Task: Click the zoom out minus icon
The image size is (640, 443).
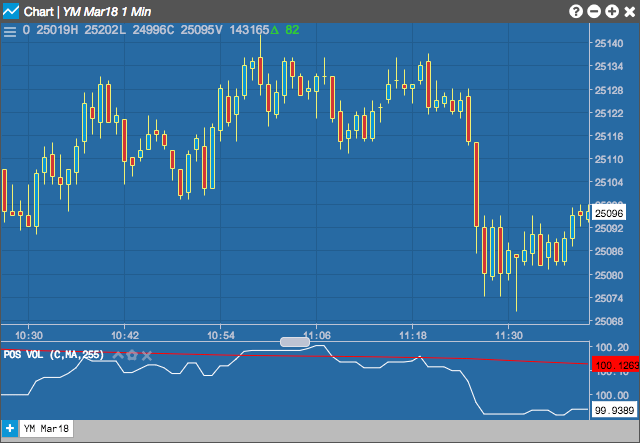Action: tap(594, 11)
